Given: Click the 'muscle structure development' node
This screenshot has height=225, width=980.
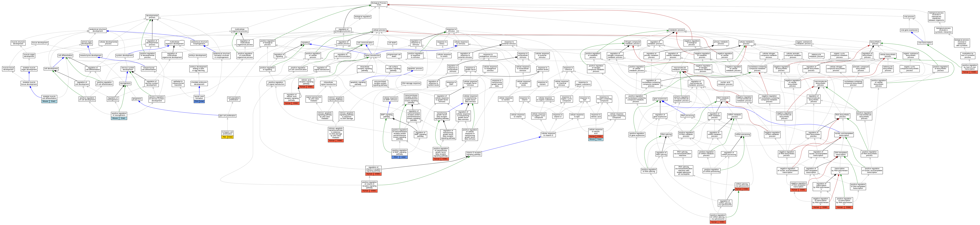Looking at the screenshot, I should click(18, 43).
